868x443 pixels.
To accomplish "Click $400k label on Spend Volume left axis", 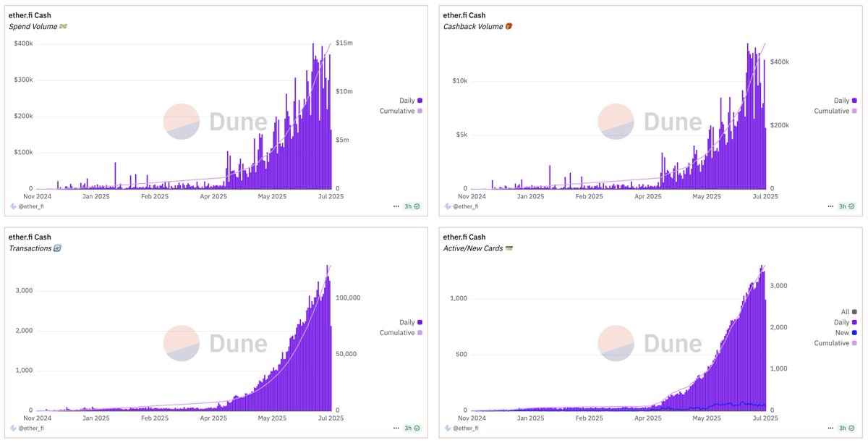I will click(24, 43).
